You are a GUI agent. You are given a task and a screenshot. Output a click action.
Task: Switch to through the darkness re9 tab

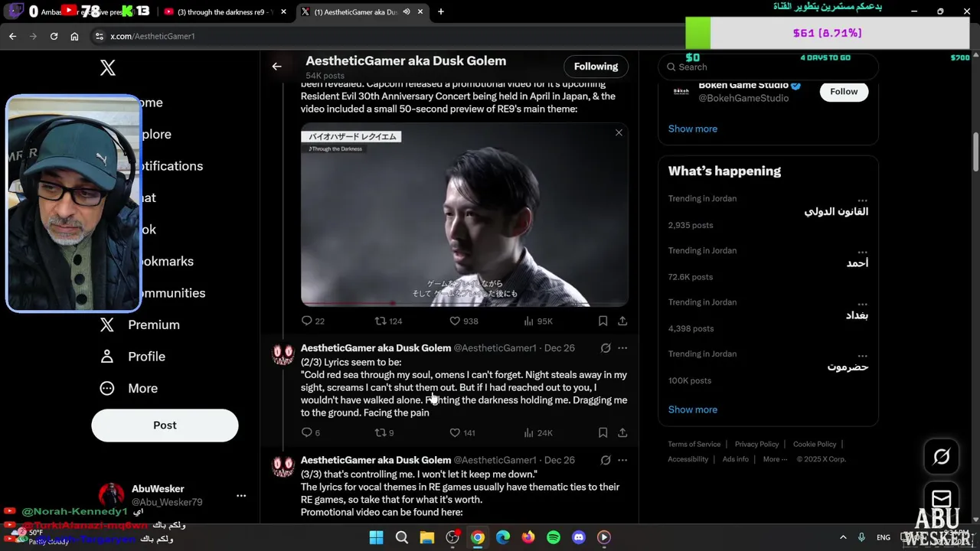(224, 11)
